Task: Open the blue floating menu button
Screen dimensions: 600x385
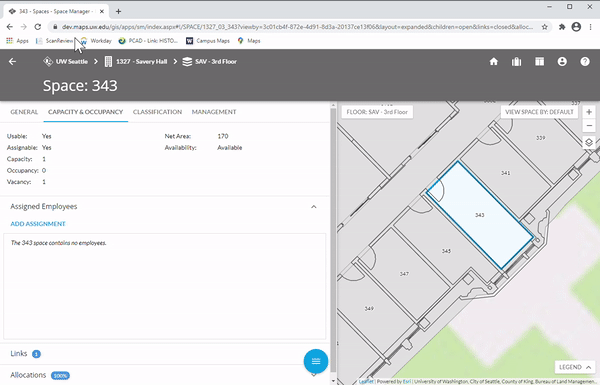Action: [316, 361]
